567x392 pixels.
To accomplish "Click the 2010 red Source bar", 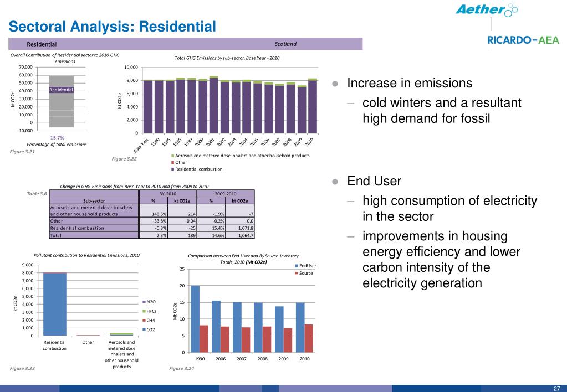I will click(309, 338).
